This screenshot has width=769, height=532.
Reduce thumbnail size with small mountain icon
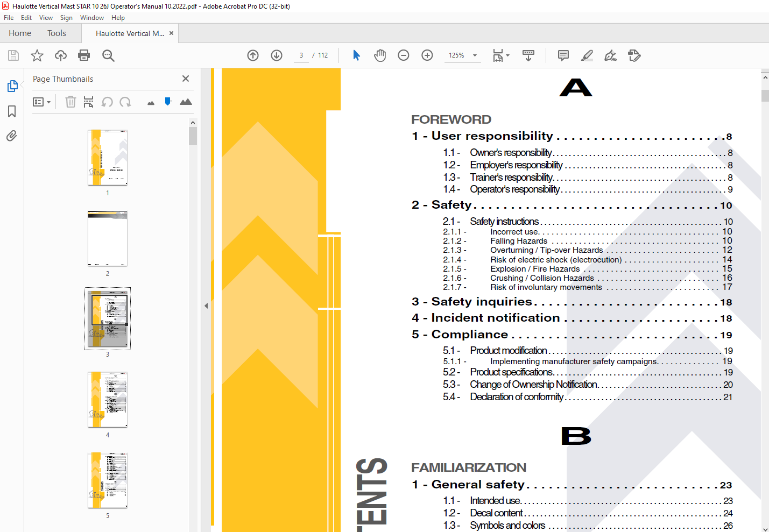tap(151, 103)
